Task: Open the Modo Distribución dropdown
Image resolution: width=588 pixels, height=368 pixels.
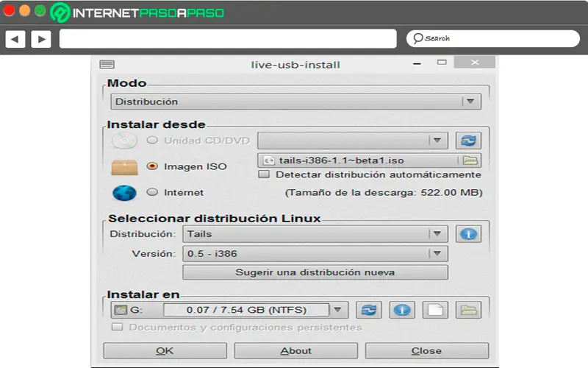Action: coord(296,102)
